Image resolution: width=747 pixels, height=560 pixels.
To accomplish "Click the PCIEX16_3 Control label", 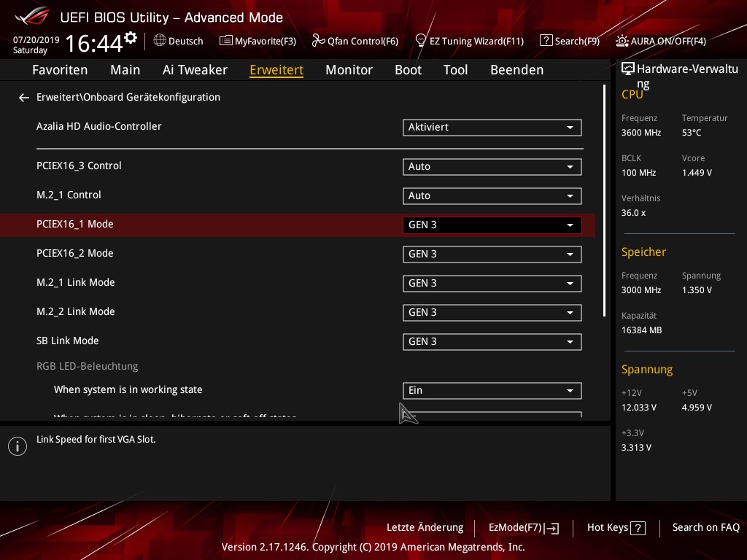I will (x=79, y=166).
